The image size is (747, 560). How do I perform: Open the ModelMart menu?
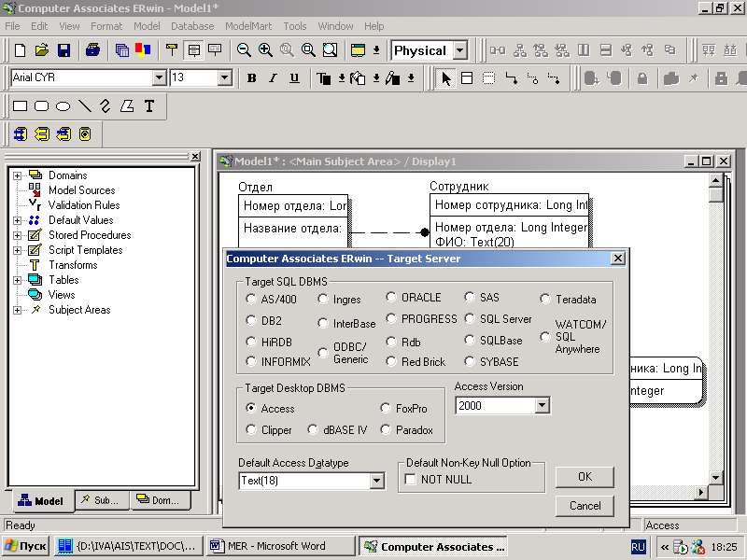pyautogui.click(x=248, y=26)
